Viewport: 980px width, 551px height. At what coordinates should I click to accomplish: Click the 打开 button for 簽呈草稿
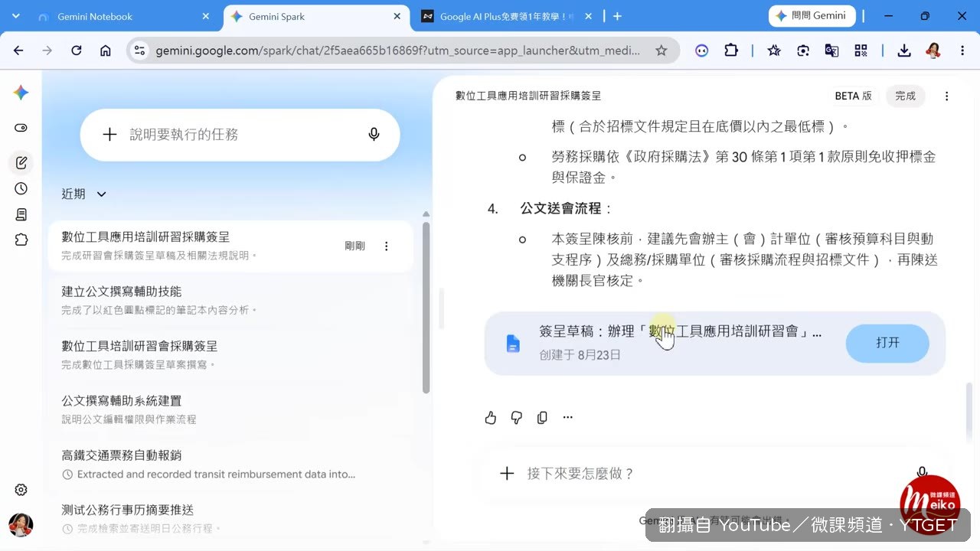887,343
